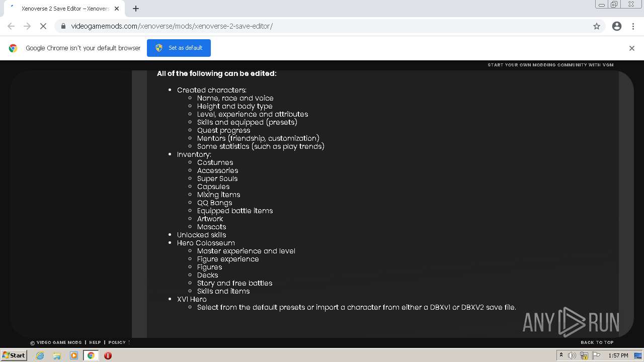Screen dimensions: 644x362
Task: Click the 'Artwork' list item
Action: tap(210, 219)
